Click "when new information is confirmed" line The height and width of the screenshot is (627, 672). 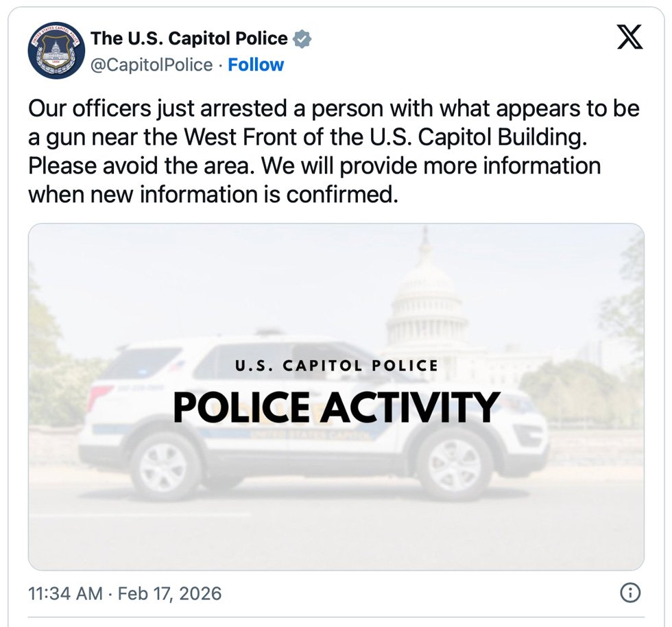213,196
